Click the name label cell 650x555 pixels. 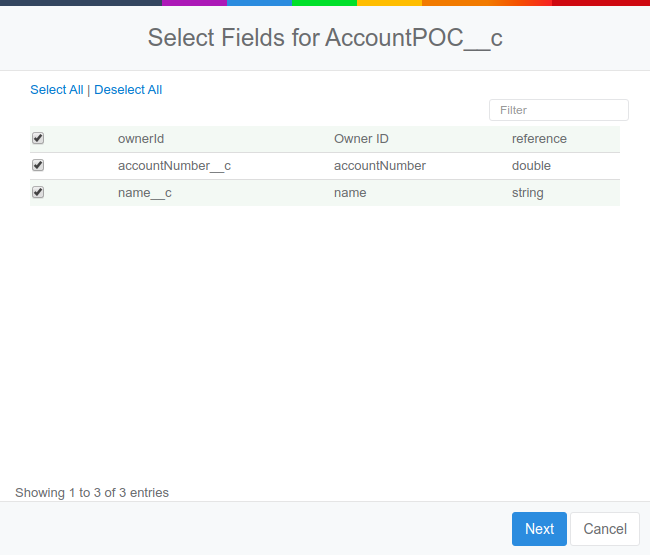point(350,193)
